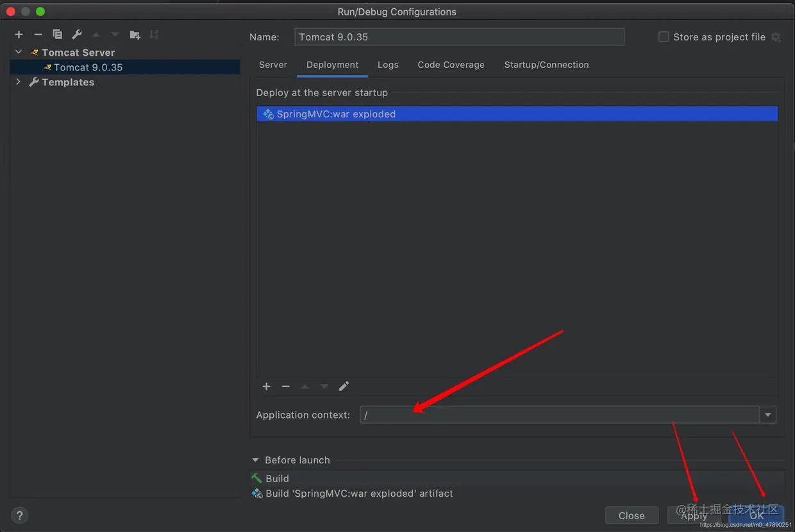
Task: Open the help question mark button
Action: click(x=19, y=515)
